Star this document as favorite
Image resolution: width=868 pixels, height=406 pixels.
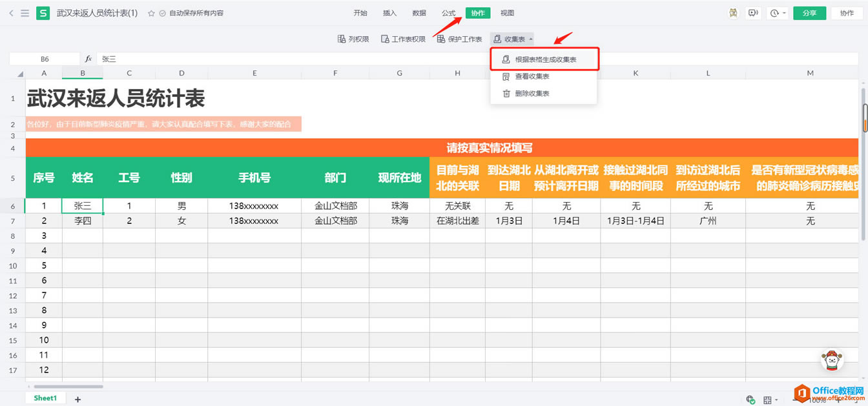coord(151,13)
